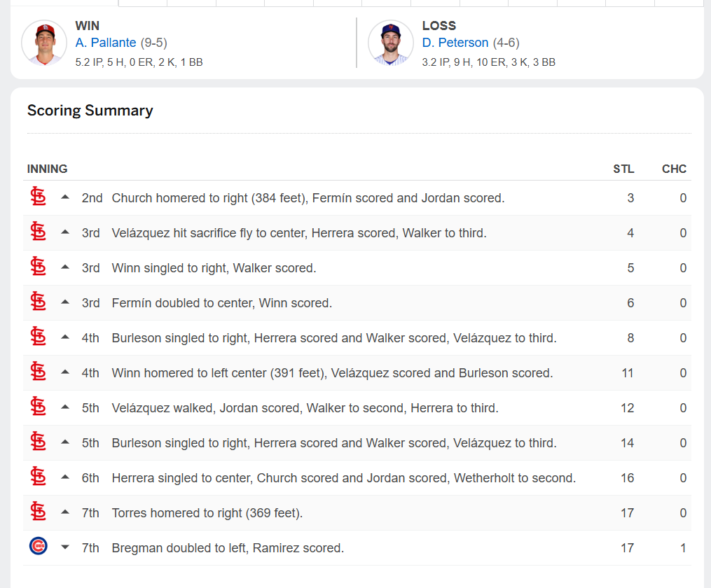Click the bottom-of-inning arrow on the 7th row
711x588 pixels.
point(65,547)
